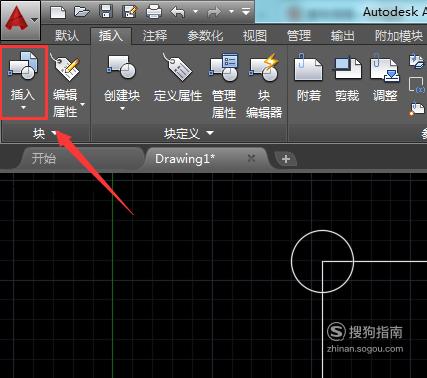The width and height of the screenshot is (427, 378).
Task: Expand the 编辑属性 dropdown arrow
Action: 83,104
